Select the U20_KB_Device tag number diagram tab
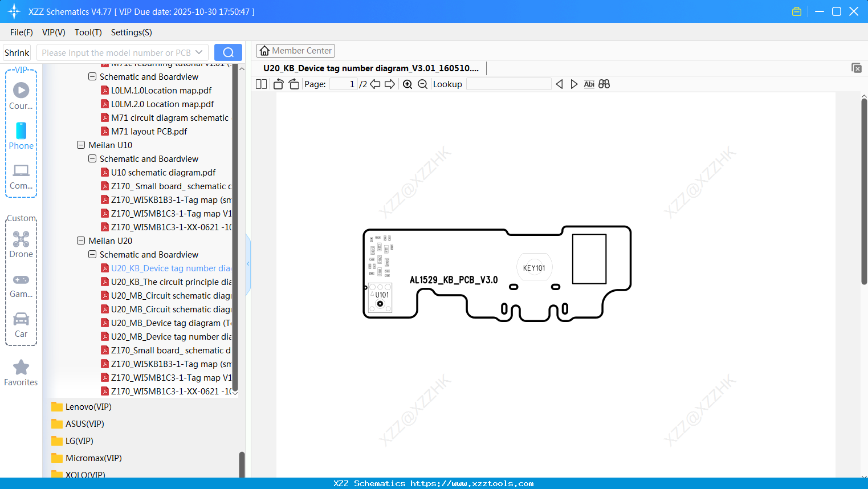868x489 pixels. [370, 68]
